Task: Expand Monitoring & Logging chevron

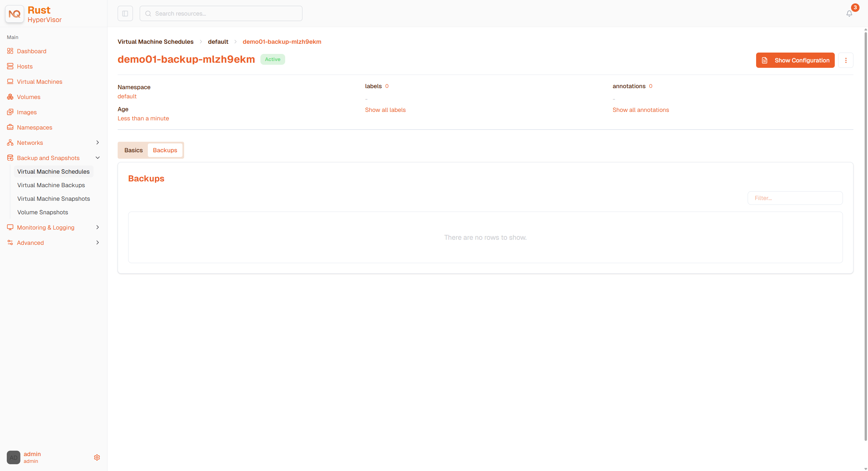Action: pos(98,227)
